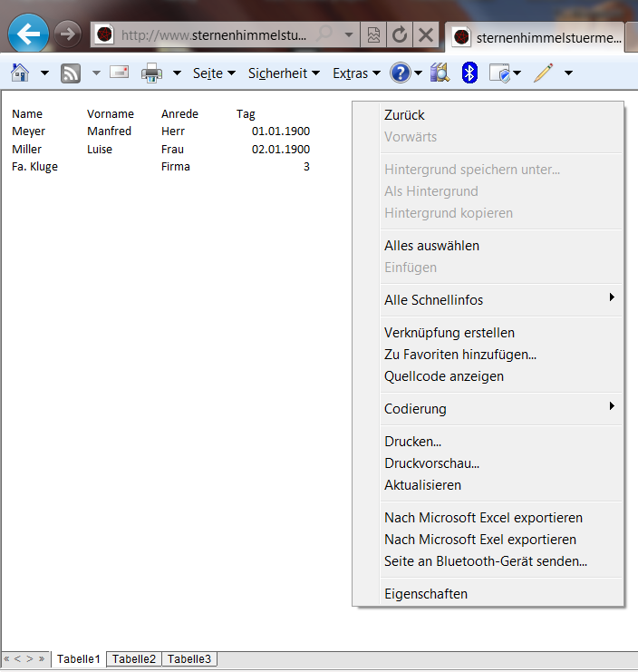Switch to the Tabelle2 sheet tab
The width and height of the screenshot is (638, 672).
[x=134, y=659]
